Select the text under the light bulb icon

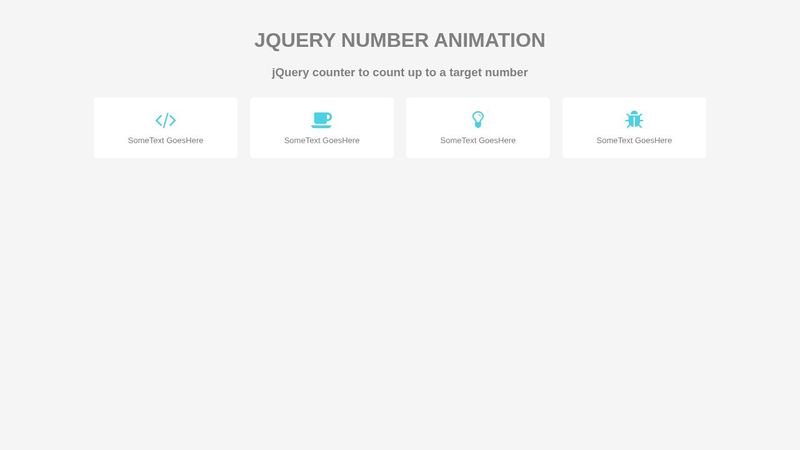(478, 141)
